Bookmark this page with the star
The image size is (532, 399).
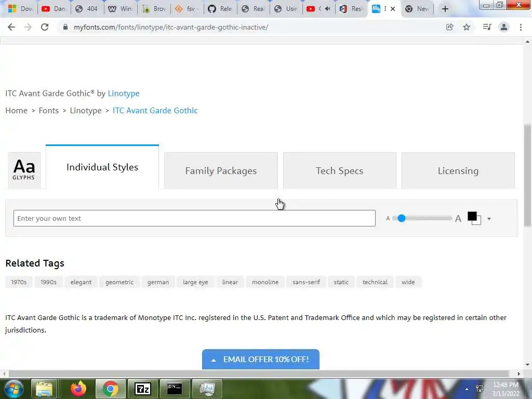(x=467, y=27)
